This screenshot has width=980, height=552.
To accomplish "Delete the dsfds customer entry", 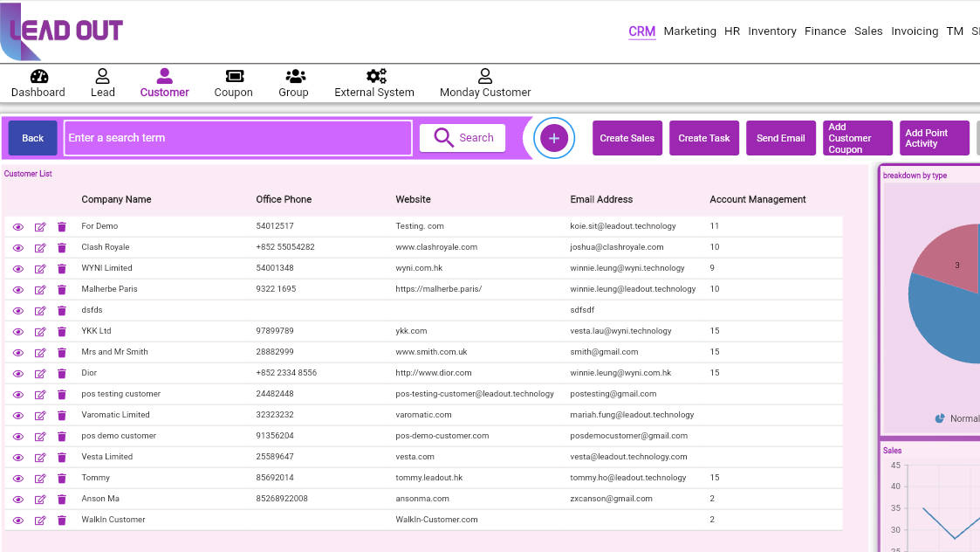I will pos(61,310).
